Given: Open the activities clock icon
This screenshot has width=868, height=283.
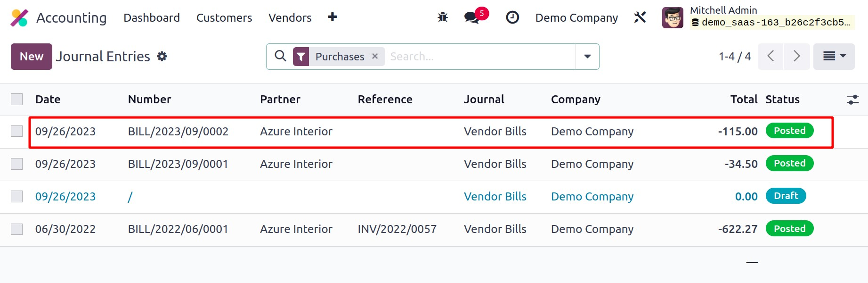Looking at the screenshot, I should pos(512,17).
